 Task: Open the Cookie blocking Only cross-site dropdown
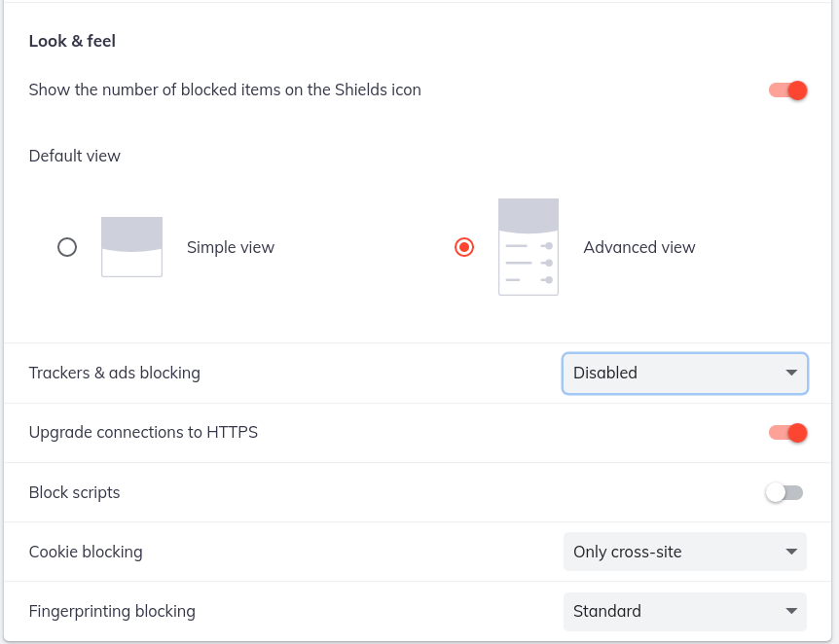point(685,552)
